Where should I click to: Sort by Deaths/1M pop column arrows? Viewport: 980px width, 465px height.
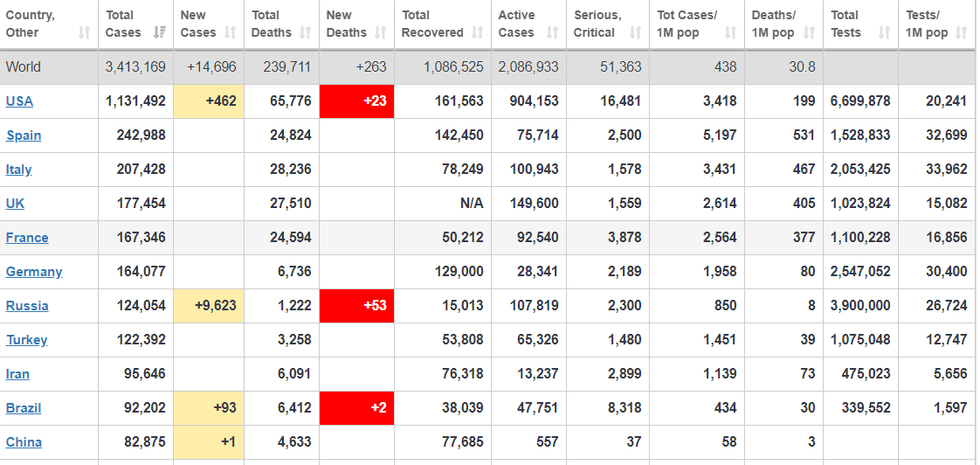810,32
